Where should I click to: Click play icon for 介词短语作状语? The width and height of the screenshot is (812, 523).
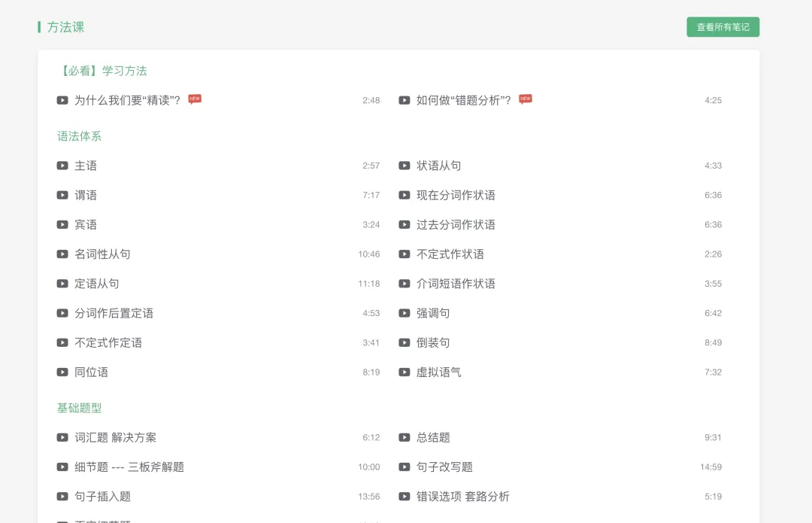(404, 284)
